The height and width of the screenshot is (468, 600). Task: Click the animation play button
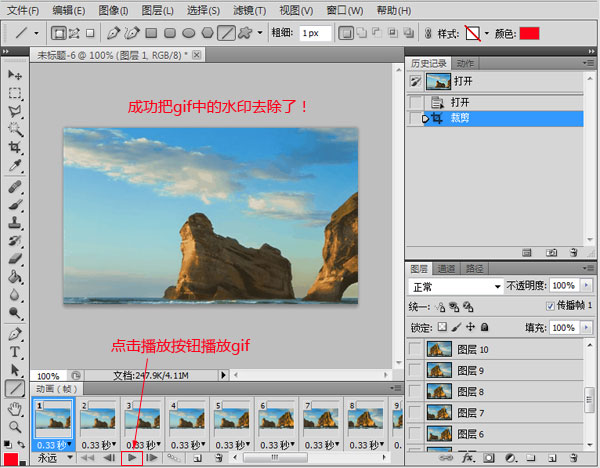click(x=131, y=457)
